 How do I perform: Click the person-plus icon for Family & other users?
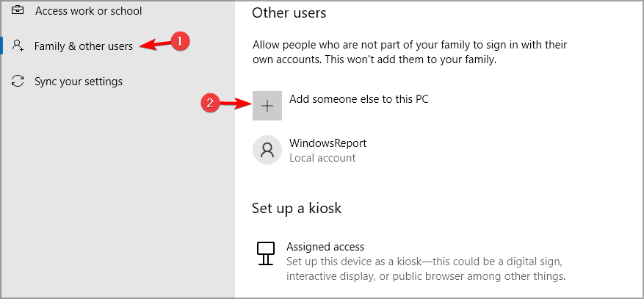click(x=18, y=46)
